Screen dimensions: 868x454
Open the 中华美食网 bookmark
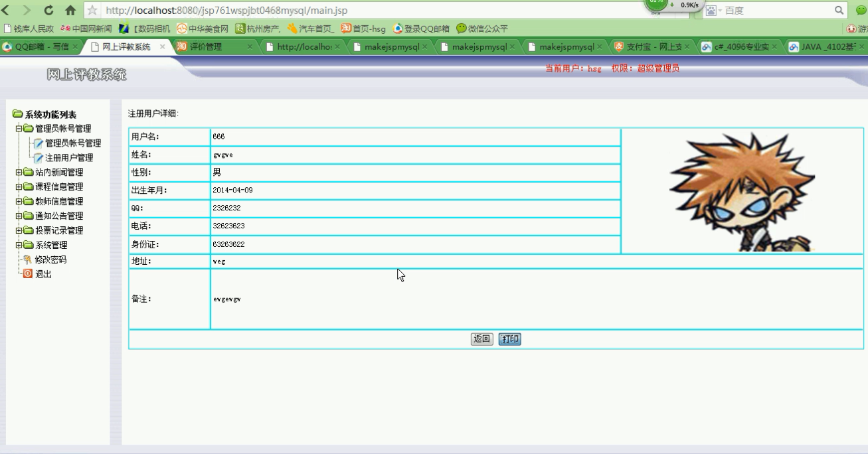coord(203,29)
